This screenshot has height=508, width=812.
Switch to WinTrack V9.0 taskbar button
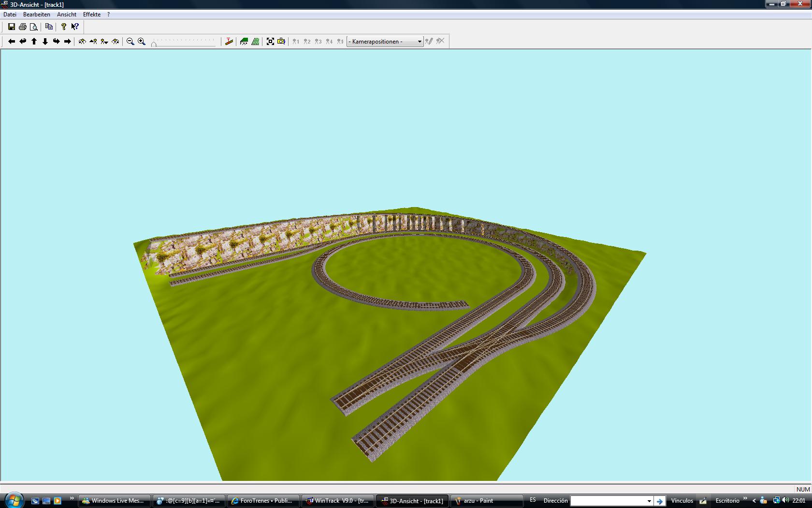[338, 501]
